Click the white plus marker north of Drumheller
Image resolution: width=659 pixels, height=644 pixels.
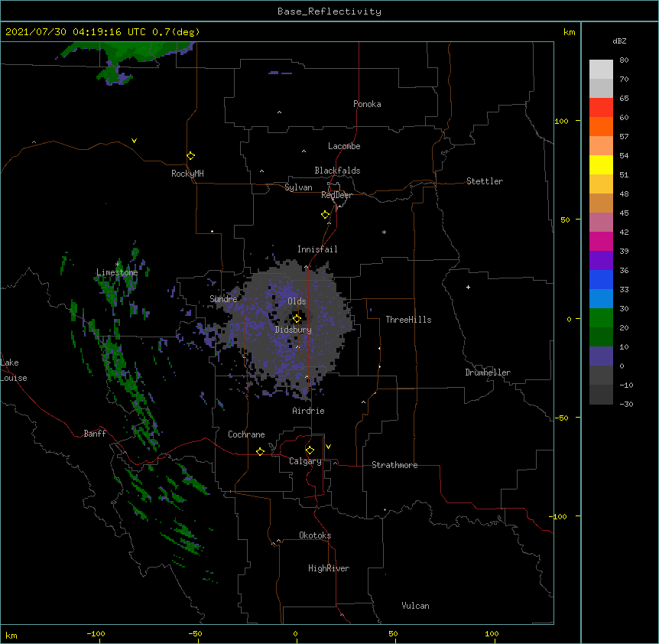(468, 287)
